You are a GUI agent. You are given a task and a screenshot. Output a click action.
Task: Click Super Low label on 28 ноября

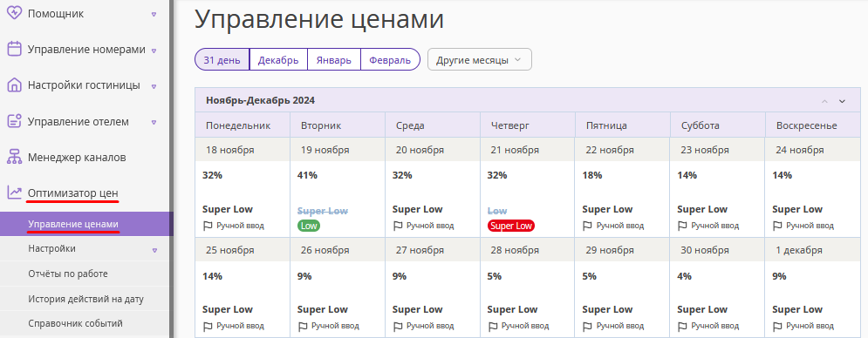coord(513,309)
